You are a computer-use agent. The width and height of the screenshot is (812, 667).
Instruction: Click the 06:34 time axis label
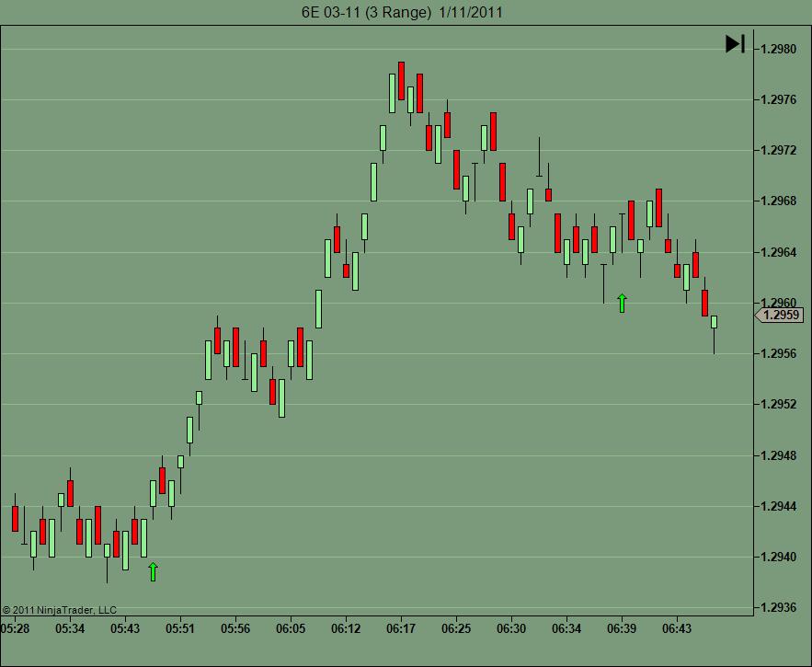click(566, 628)
